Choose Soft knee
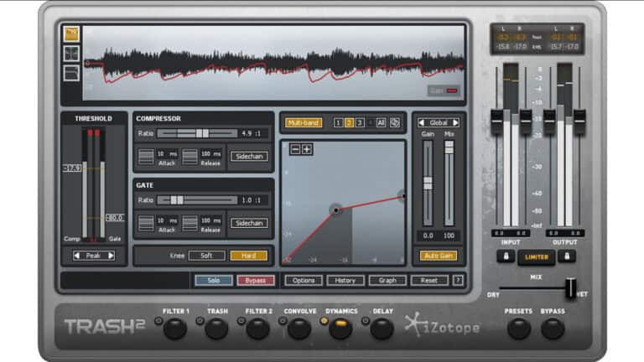 (x=206, y=256)
